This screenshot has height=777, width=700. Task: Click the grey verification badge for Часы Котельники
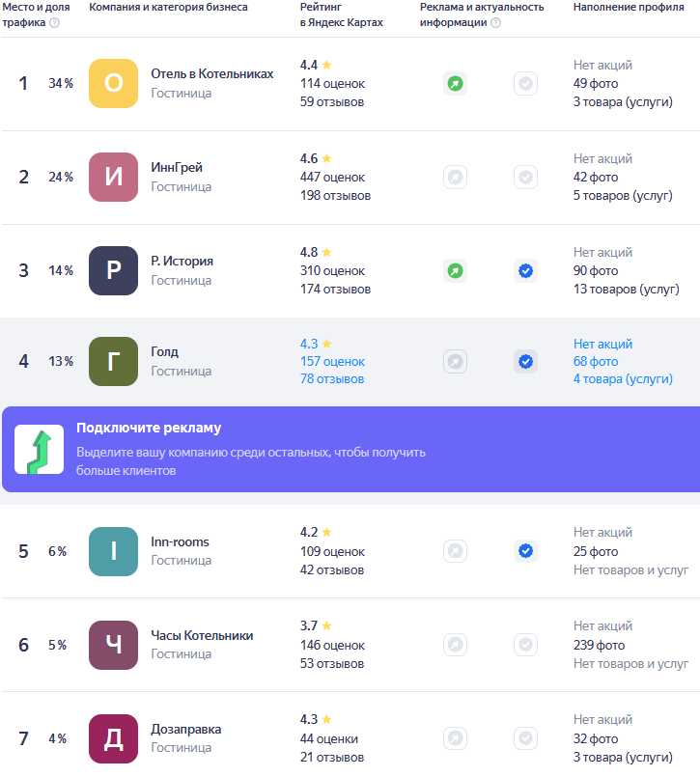(x=525, y=645)
